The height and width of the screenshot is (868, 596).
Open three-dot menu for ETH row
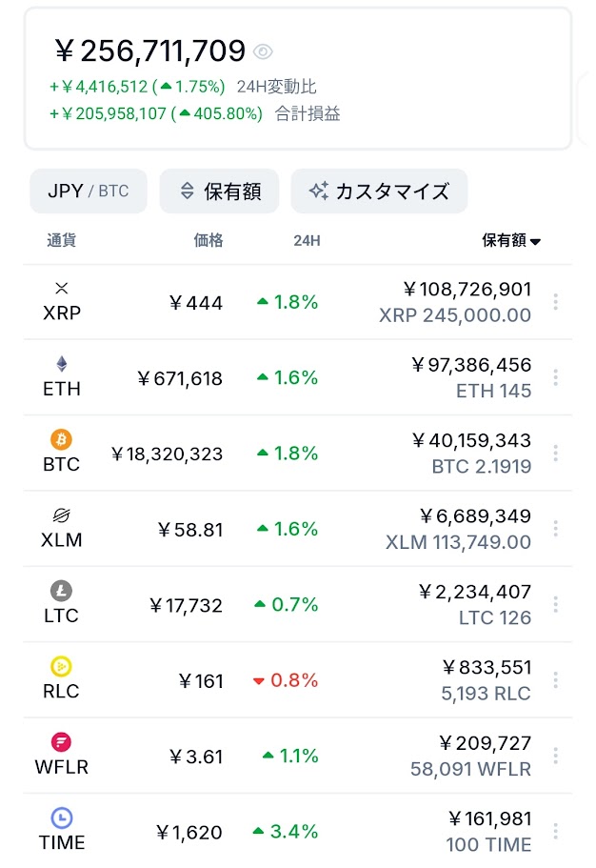[555, 377]
